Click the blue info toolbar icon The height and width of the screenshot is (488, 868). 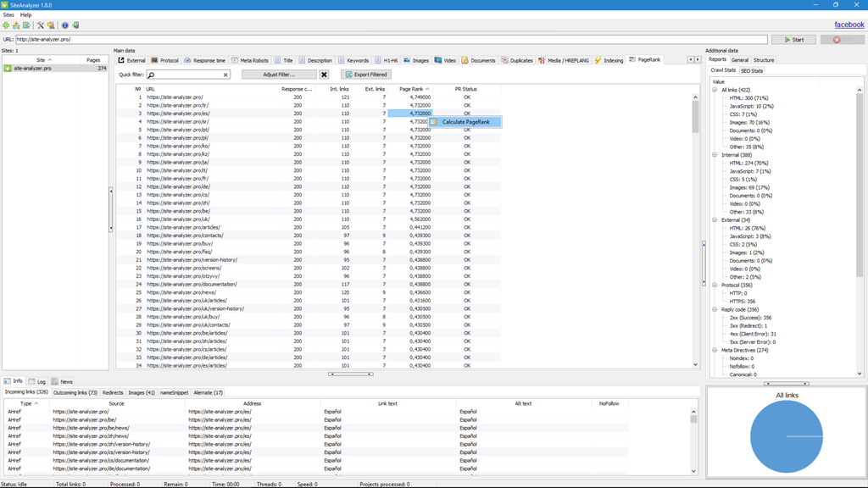(x=64, y=25)
